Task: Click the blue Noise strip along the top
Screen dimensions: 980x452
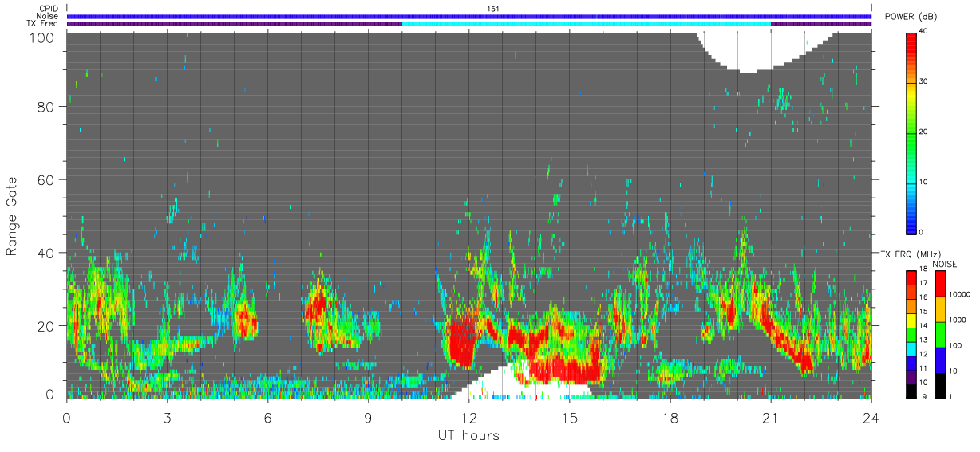Action: (469, 16)
